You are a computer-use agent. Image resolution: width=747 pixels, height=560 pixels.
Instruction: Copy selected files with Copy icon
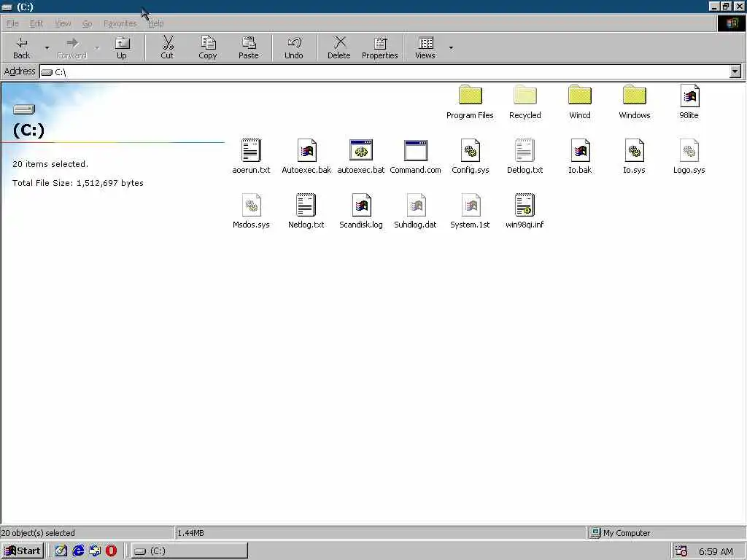pos(208,47)
